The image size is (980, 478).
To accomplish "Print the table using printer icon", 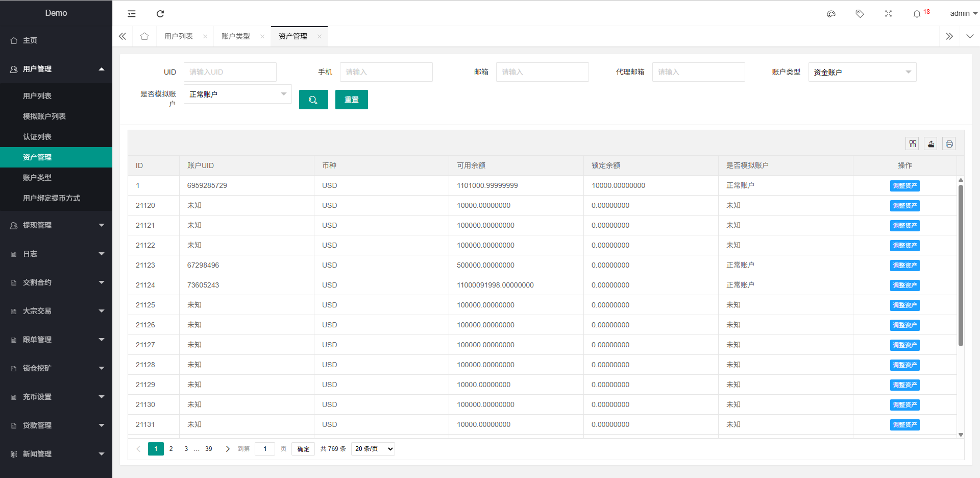I will (949, 144).
